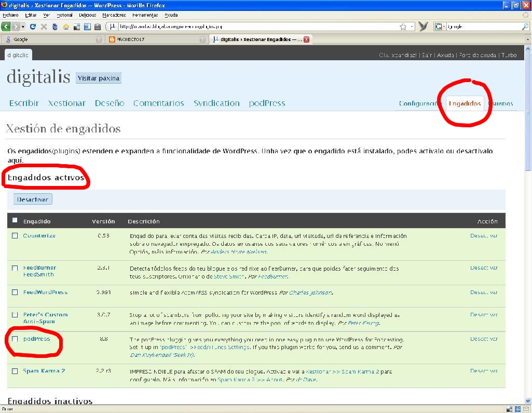Open the Charles Johnson author link
This screenshot has width=532, height=413.
(310, 292)
